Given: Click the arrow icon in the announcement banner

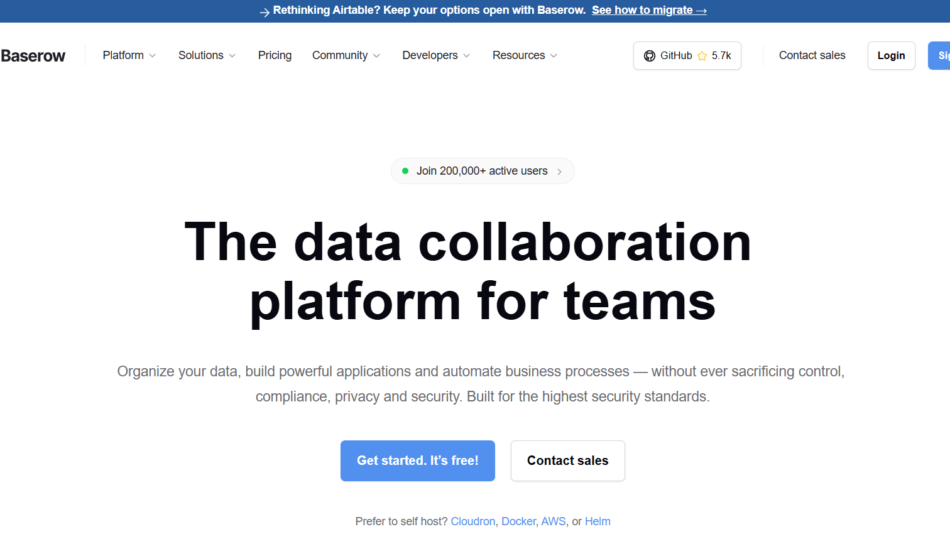Looking at the screenshot, I should 264,12.
